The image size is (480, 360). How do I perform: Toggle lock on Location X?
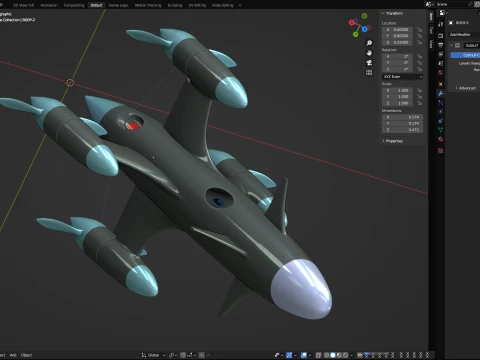click(x=419, y=30)
